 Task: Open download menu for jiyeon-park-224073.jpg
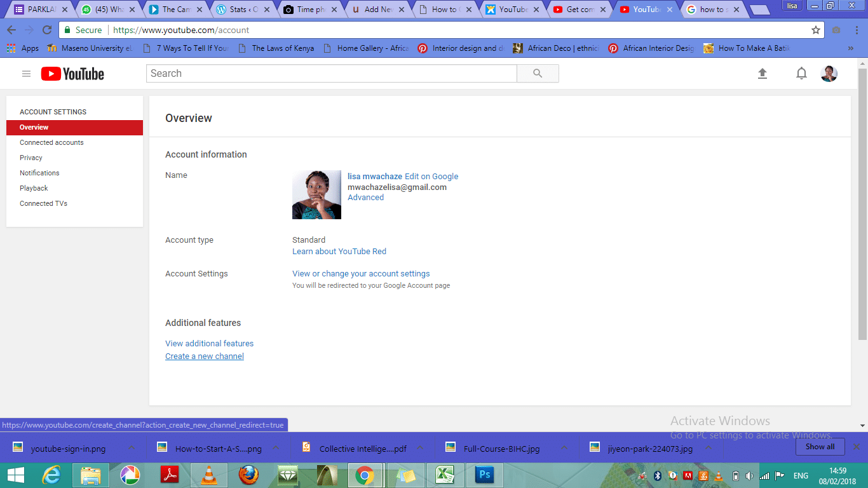click(x=709, y=447)
